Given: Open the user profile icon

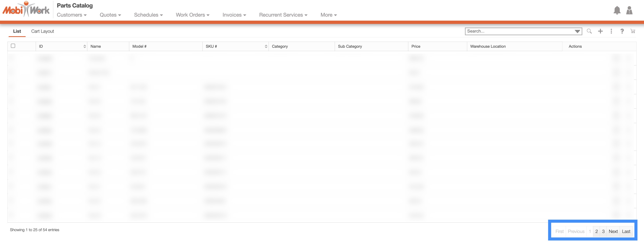Looking at the screenshot, I should (x=629, y=10).
